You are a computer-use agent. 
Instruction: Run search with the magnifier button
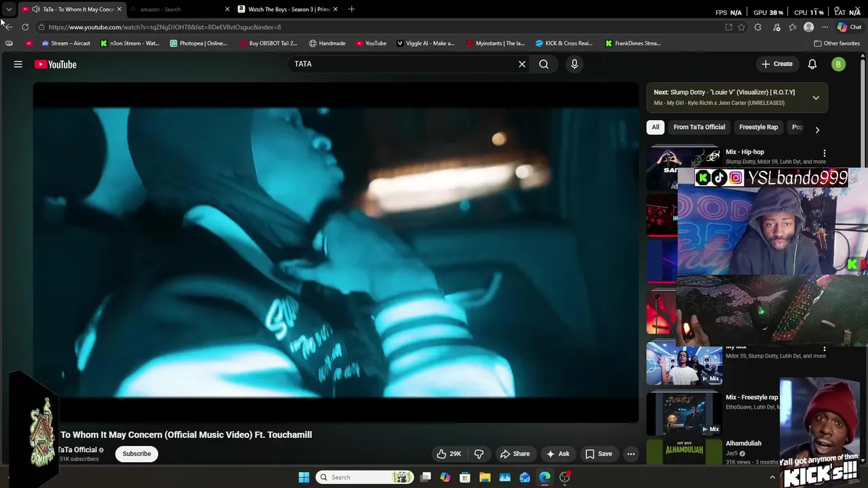click(x=544, y=64)
